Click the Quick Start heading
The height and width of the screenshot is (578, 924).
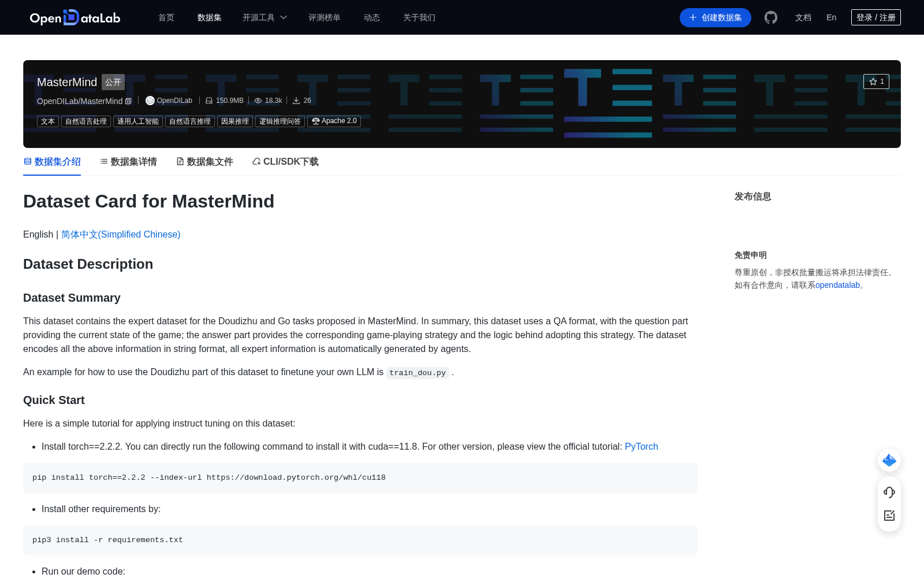click(x=54, y=400)
